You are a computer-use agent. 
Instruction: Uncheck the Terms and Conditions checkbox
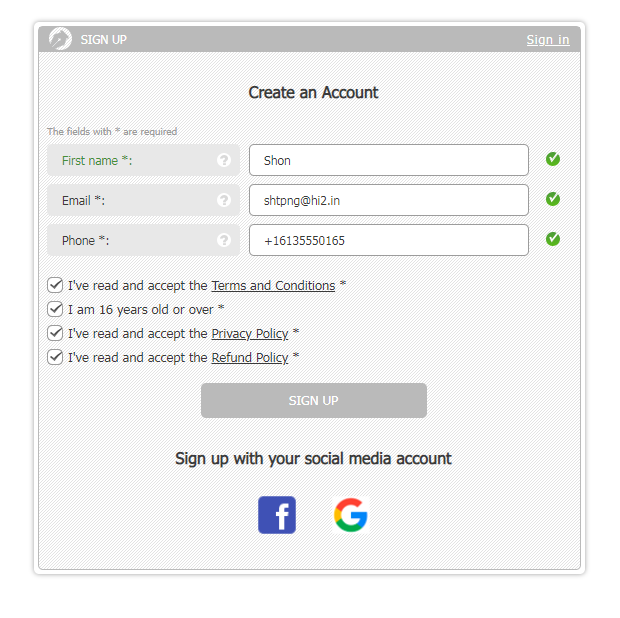tap(55, 285)
